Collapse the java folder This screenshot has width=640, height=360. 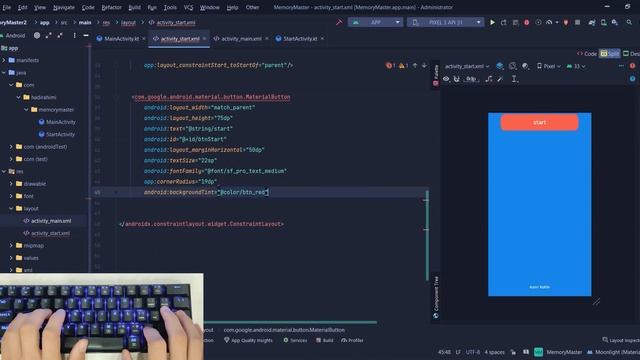click(x=4, y=73)
